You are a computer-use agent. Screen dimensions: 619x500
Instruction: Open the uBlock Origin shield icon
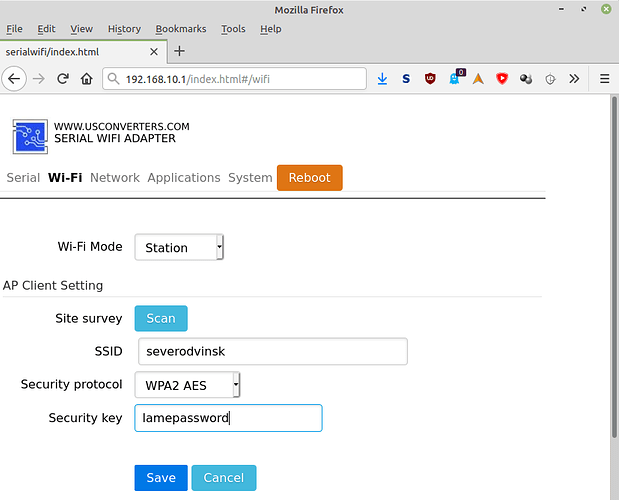[x=430, y=79]
